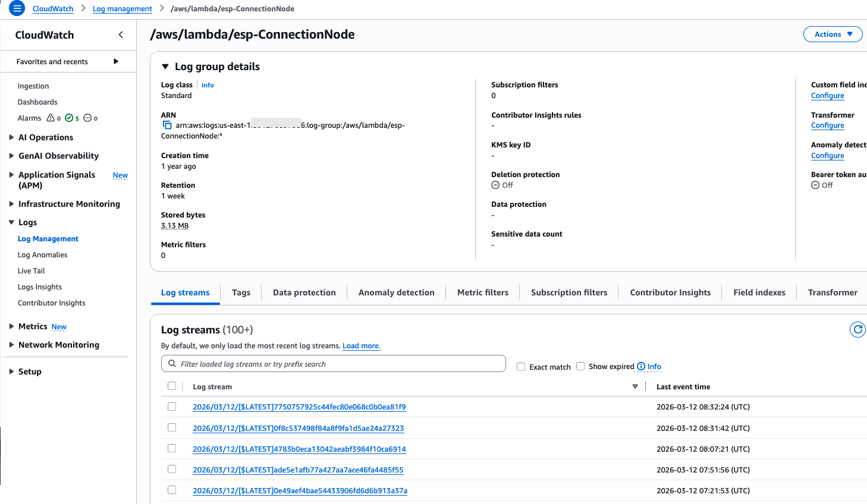
Task: Click Load more link
Action: coord(362,346)
